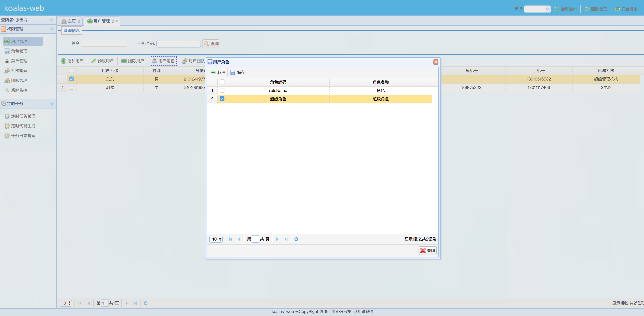Go to last page in dialog pager
The width and height of the screenshot is (644, 316).
point(286,239)
